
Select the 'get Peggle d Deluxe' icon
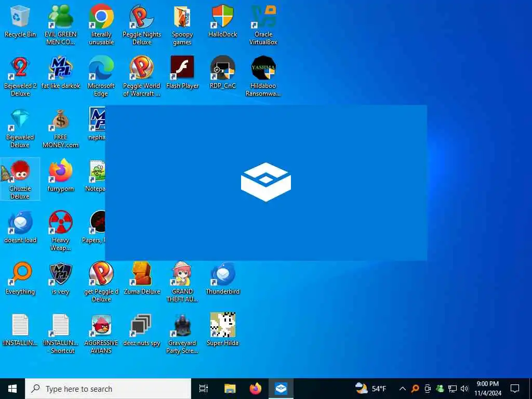101,282
